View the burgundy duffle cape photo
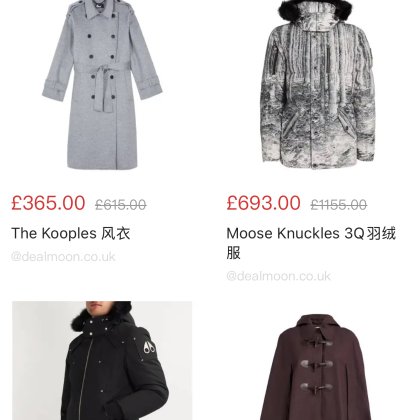The height and width of the screenshot is (420, 420). (316, 367)
